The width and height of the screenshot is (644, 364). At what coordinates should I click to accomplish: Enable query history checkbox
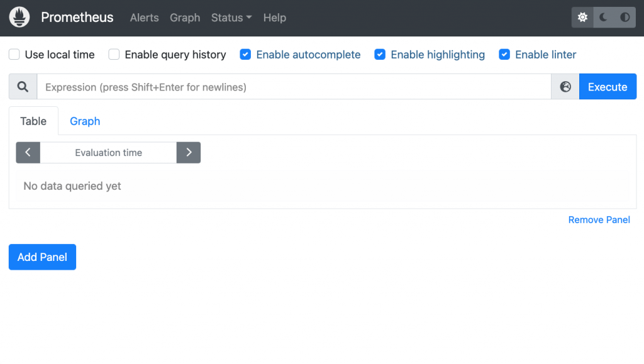pos(114,55)
